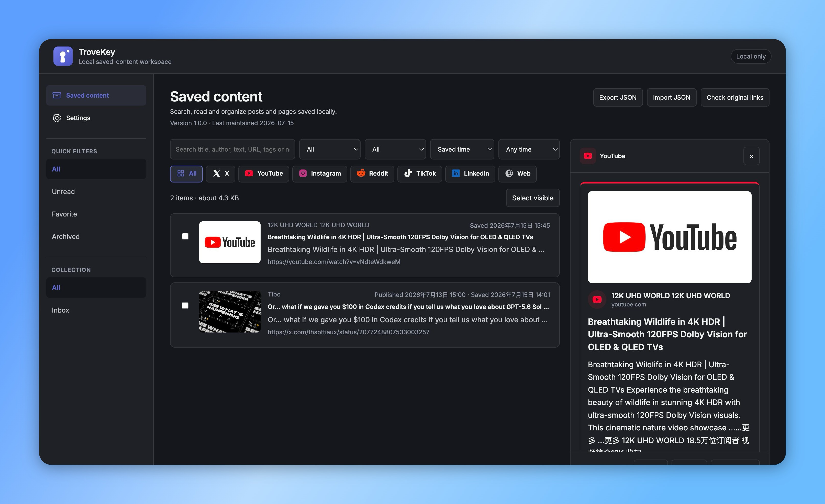Viewport: 825px width, 504px height.
Task: Open Saved content in the sidebar
Action: pyautogui.click(x=96, y=95)
